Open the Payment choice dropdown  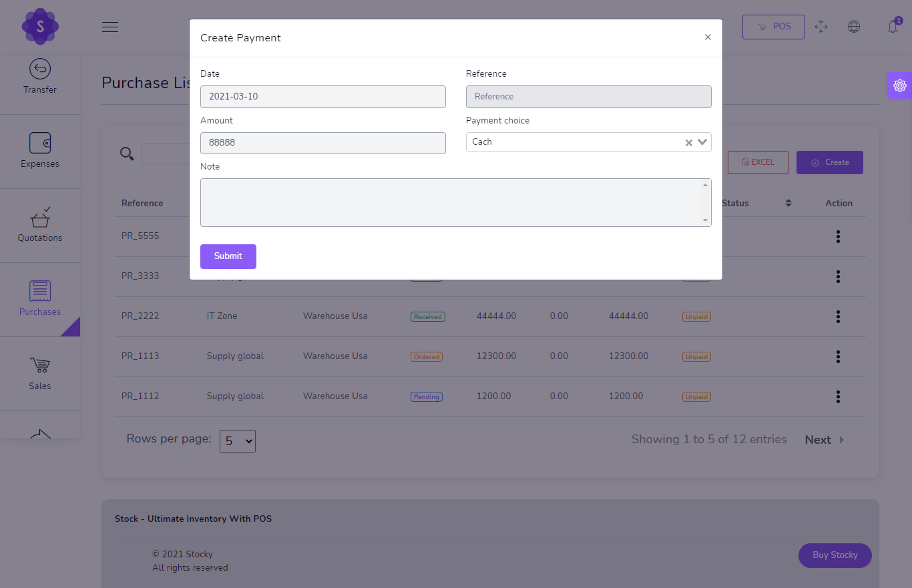(x=702, y=141)
